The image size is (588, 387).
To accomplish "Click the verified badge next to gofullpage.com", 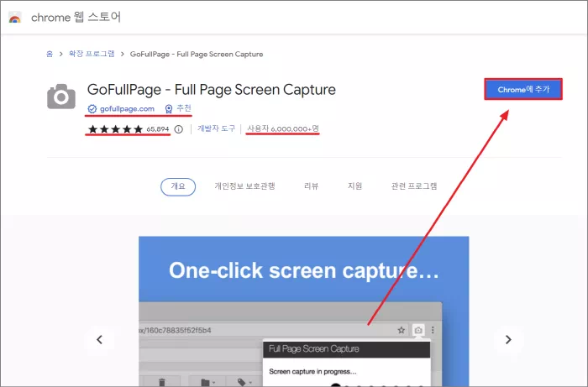I will coord(92,109).
